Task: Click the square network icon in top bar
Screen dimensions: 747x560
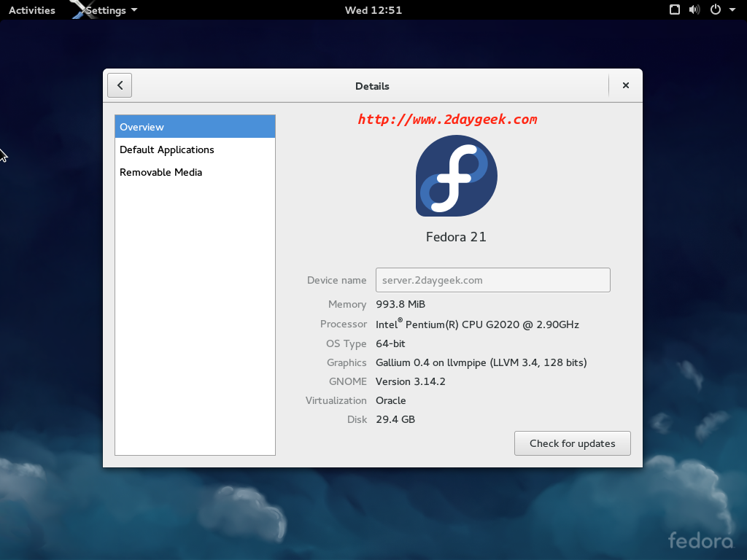Action: [675, 10]
